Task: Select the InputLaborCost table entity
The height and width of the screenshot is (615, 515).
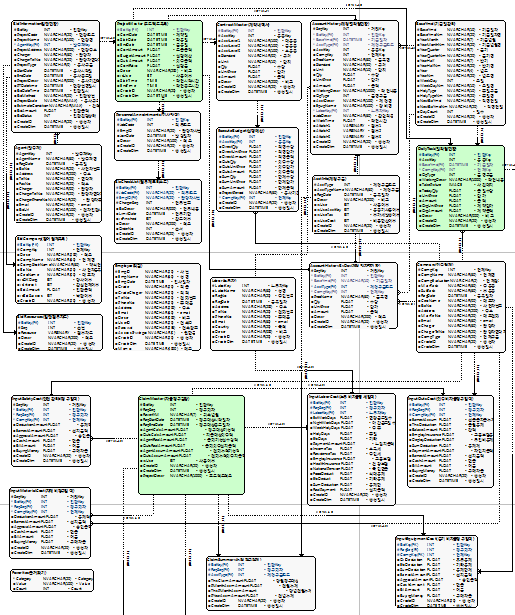Action: [351, 449]
